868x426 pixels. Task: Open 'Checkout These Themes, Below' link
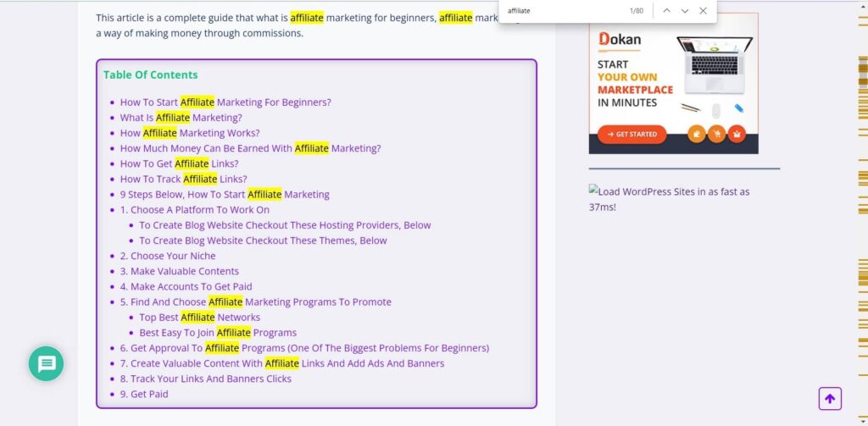263,241
